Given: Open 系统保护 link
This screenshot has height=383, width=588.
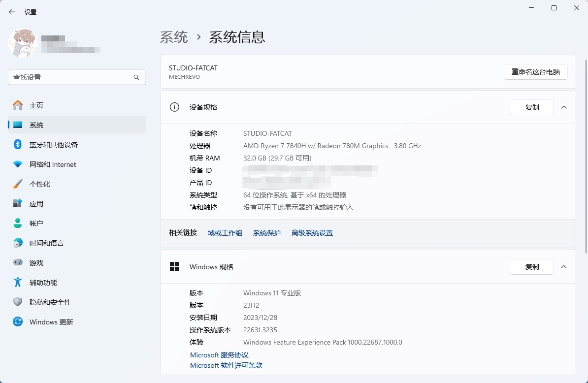Looking at the screenshot, I should [266, 233].
